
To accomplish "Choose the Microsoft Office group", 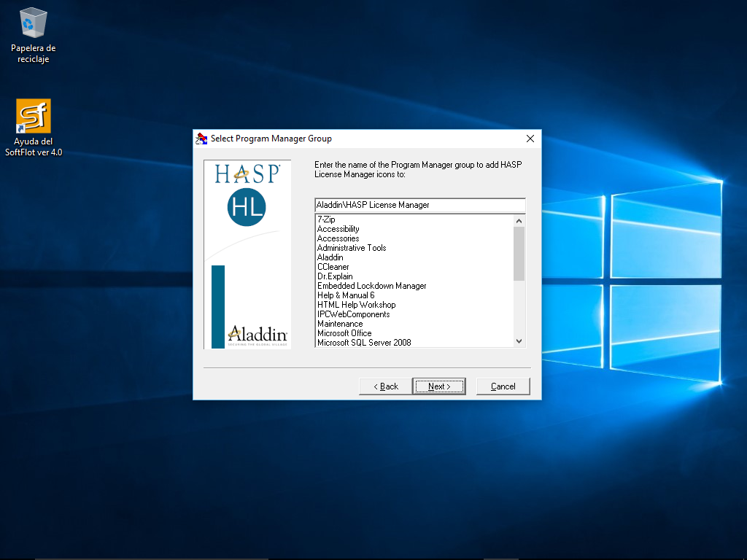I will click(x=344, y=333).
